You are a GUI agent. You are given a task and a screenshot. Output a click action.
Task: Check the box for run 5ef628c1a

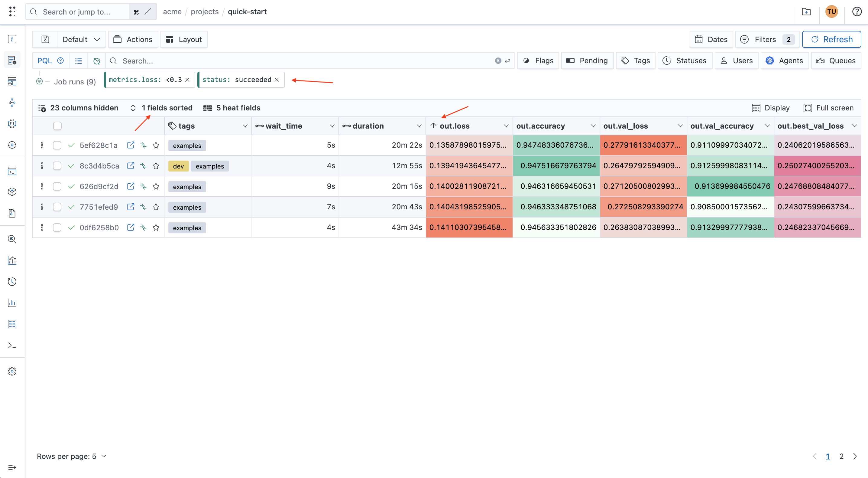point(57,145)
